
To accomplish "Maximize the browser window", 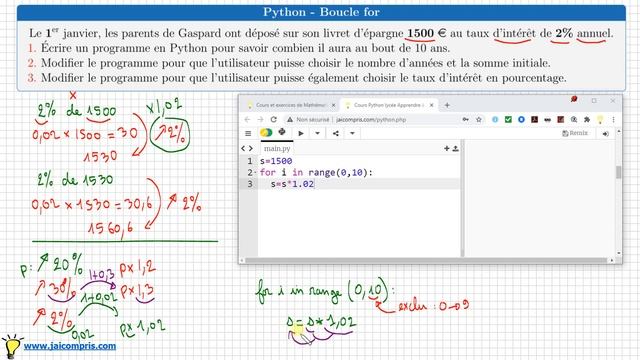I will [594, 100].
